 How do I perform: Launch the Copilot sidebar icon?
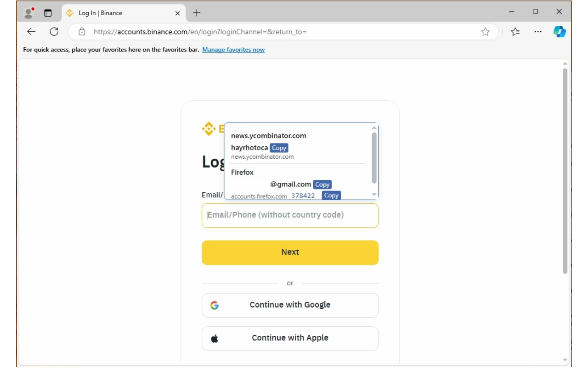559,32
